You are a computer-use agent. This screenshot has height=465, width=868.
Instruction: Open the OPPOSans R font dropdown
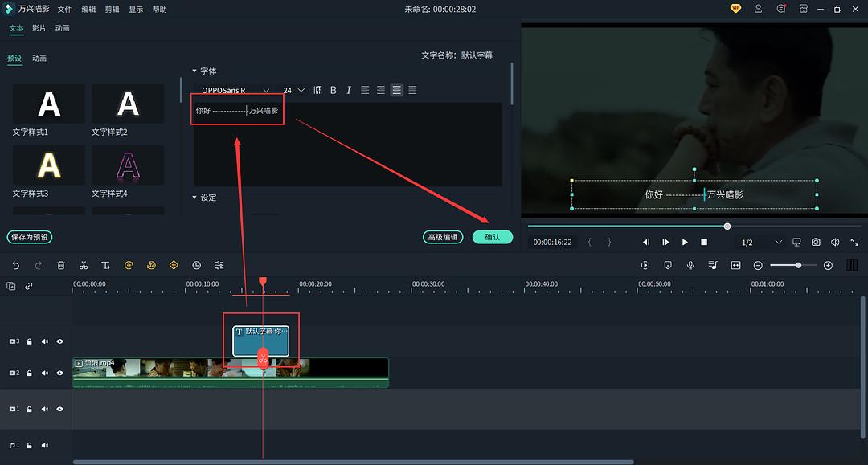[x=235, y=90]
